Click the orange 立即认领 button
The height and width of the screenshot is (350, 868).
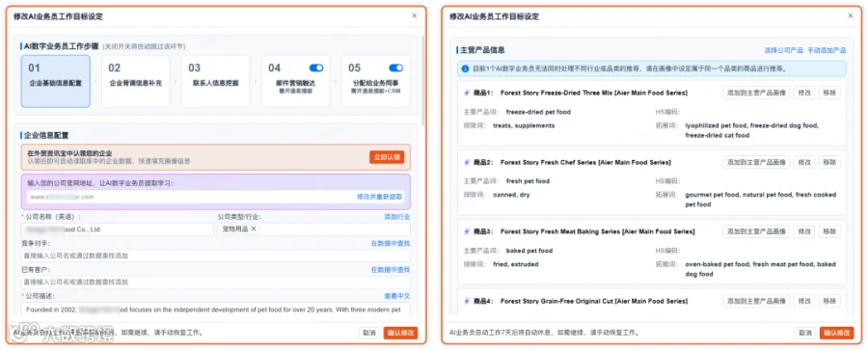point(387,157)
